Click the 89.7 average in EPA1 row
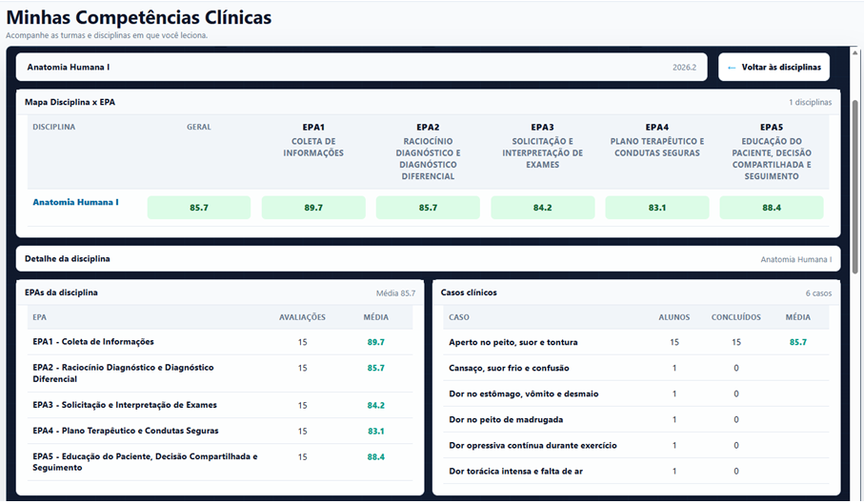The height and width of the screenshot is (504, 864). tap(375, 342)
